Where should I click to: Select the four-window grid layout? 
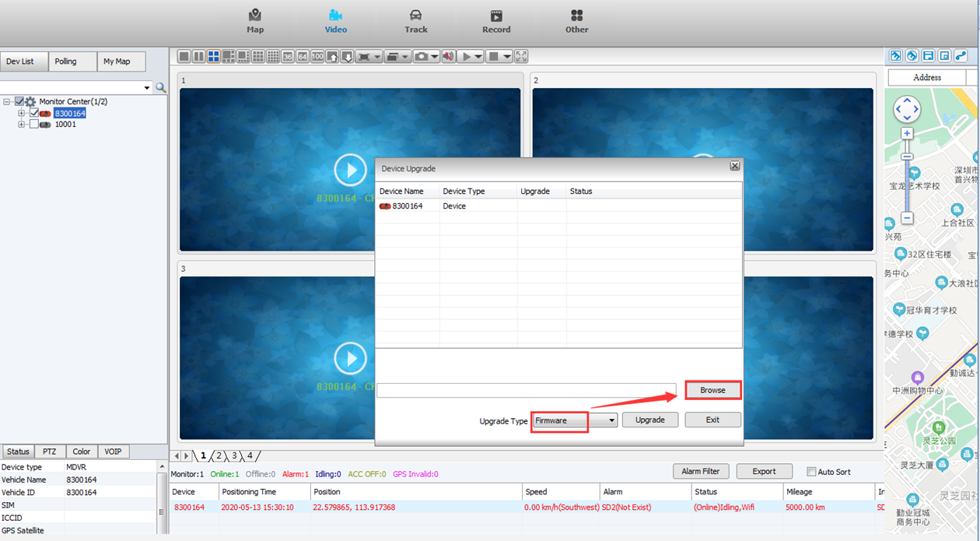[213, 57]
